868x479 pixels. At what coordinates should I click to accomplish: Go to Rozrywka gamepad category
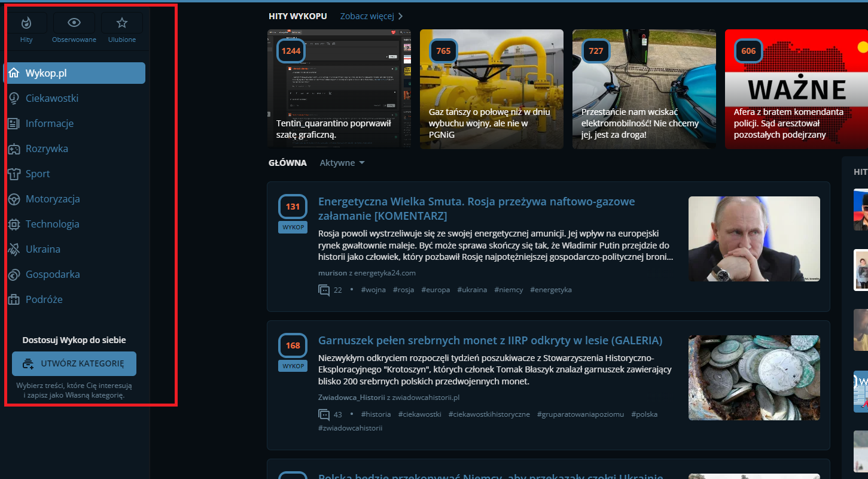(47, 148)
